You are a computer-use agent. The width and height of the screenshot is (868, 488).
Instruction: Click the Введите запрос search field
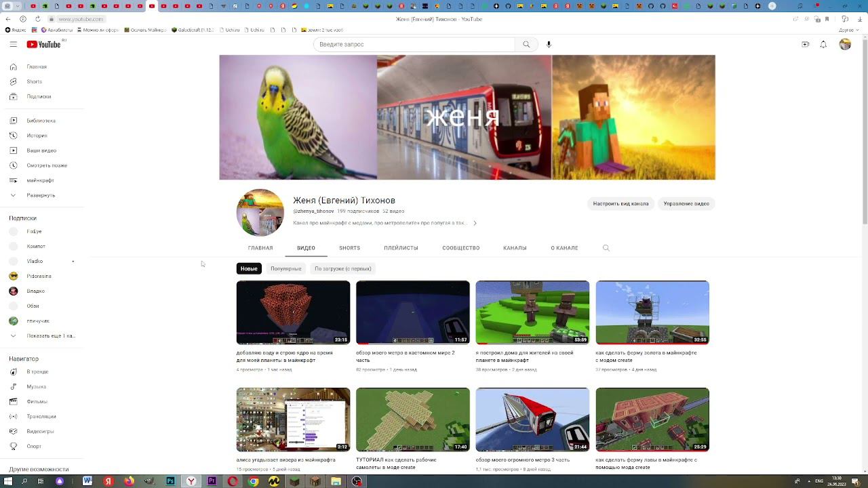[414, 44]
